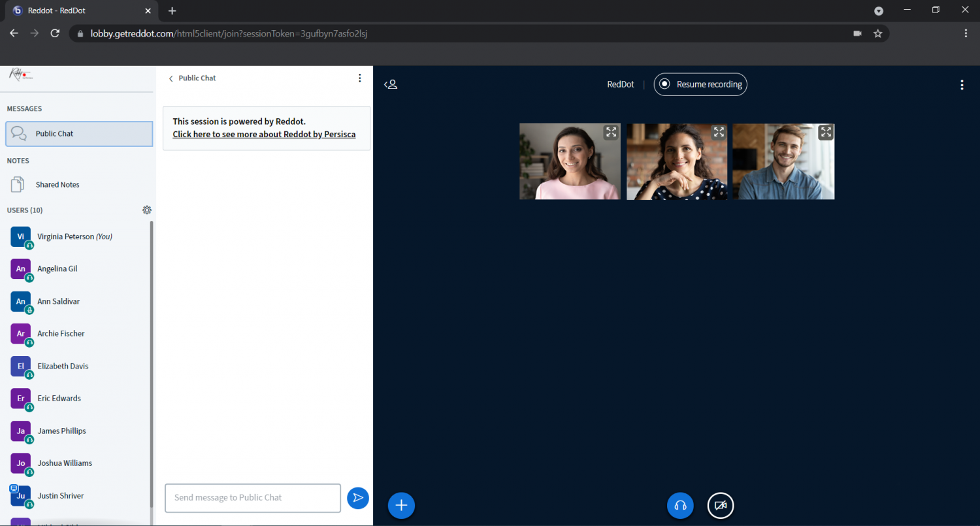
Task: Click link about Reddot by Persisca
Action: tap(264, 135)
